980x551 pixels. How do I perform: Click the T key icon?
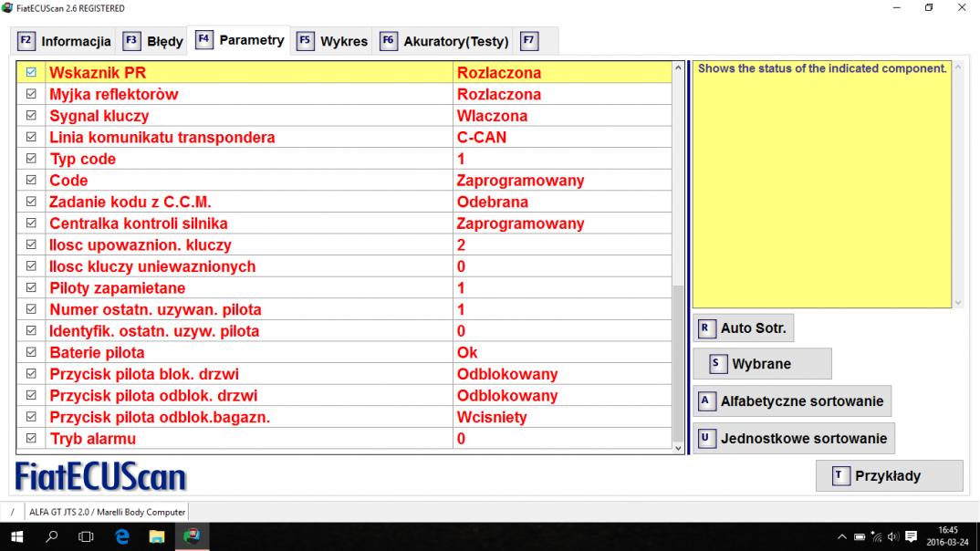840,476
